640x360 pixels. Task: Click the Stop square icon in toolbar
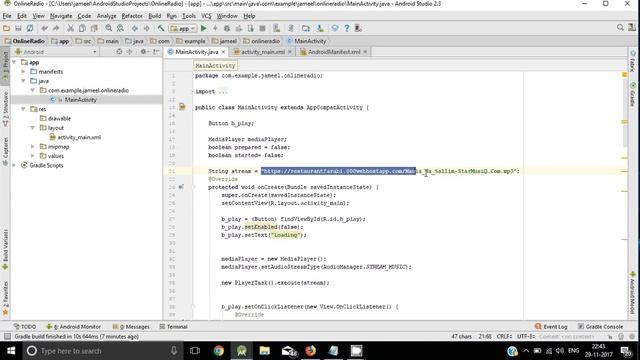click(x=262, y=28)
